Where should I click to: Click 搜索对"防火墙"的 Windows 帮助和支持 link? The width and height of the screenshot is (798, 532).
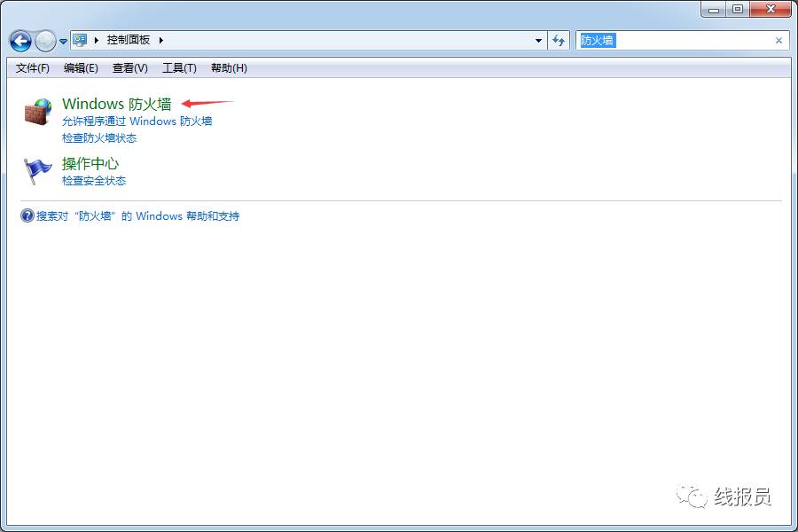[x=137, y=215]
